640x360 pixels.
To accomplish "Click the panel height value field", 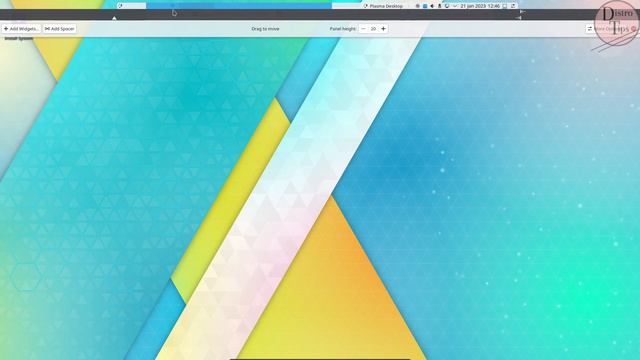I will [x=373, y=29].
